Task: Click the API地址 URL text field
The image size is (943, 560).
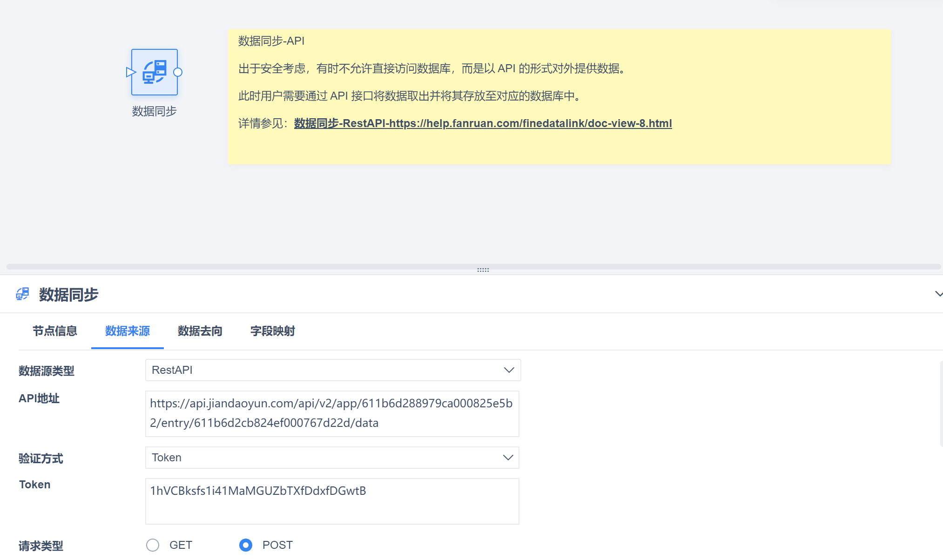Action: [332, 413]
